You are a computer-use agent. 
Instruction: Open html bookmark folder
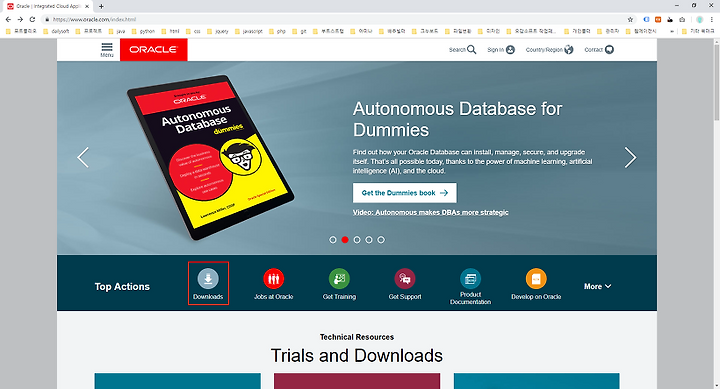click(x=170, y=31)
